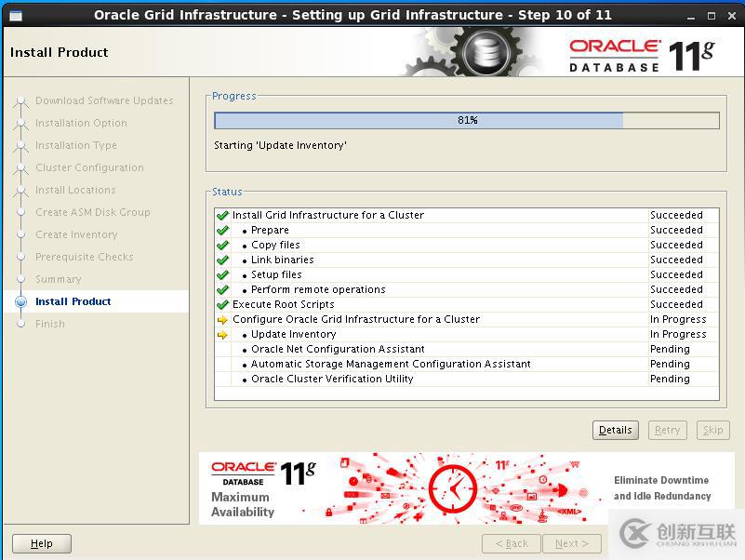745x560 pixels.
Task: Click the 'Setup files' row text
Action: tap(276, 274)
